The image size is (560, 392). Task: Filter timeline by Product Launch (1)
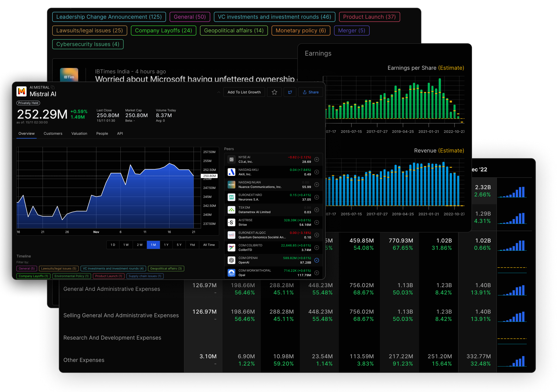pos(109,276)
